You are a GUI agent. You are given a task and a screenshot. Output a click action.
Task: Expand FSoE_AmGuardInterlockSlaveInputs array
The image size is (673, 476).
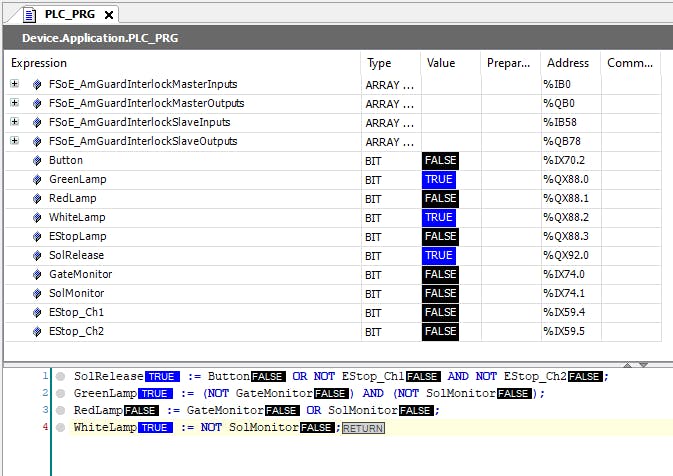(x=15, y=121)
